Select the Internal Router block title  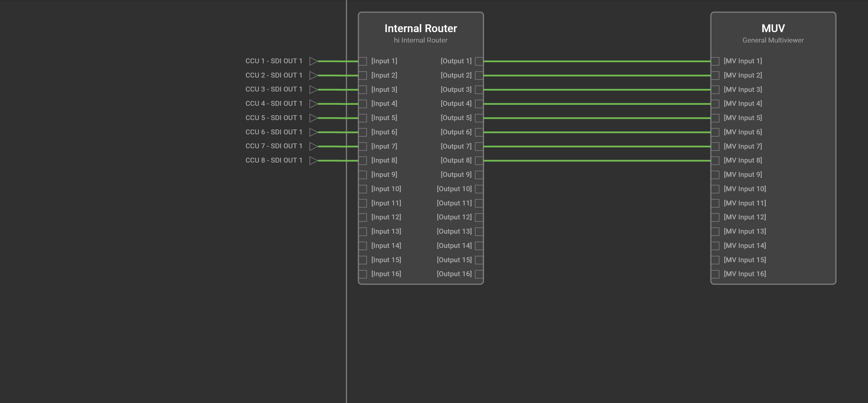point(421,28)
